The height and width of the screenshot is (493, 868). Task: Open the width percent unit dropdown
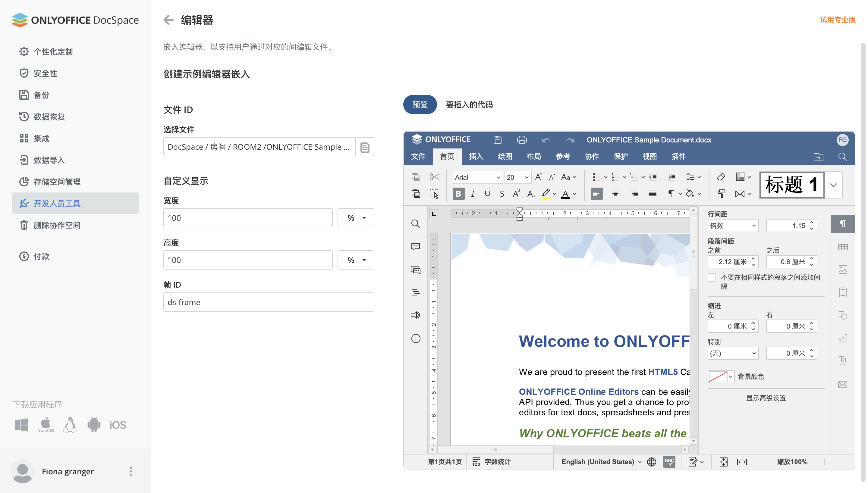click(355, 218)
